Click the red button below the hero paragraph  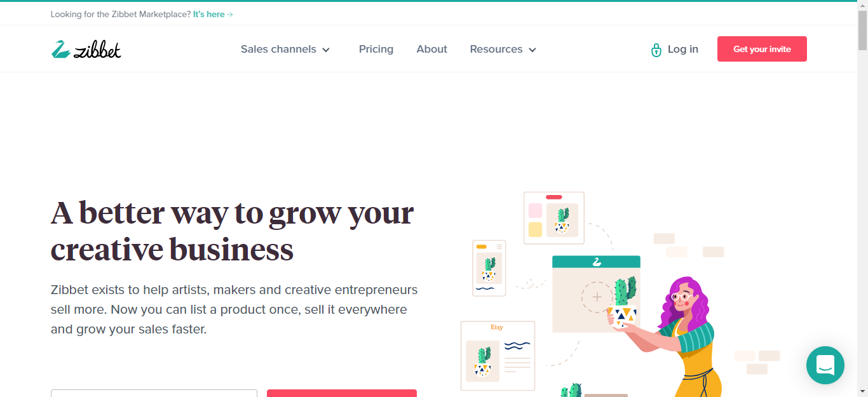point(342,393)
